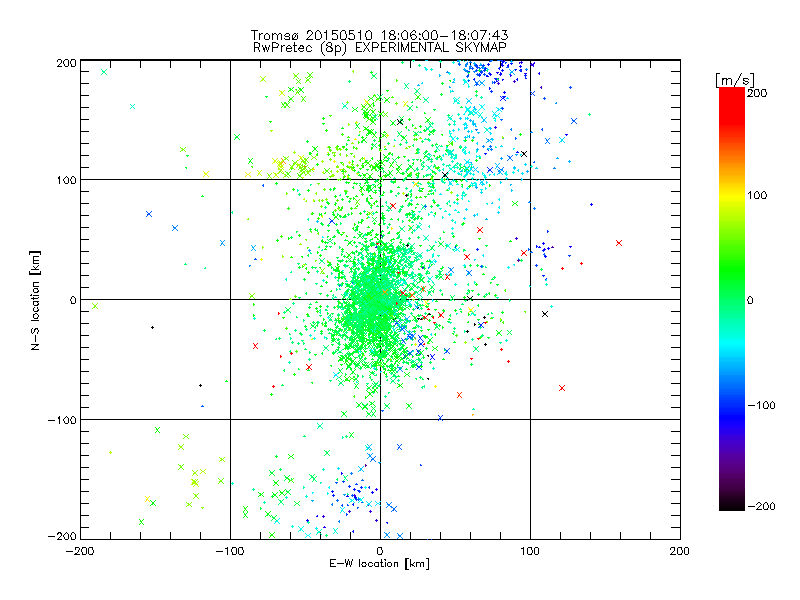Click the y-axis '-200' tick label

coord(62,536)
